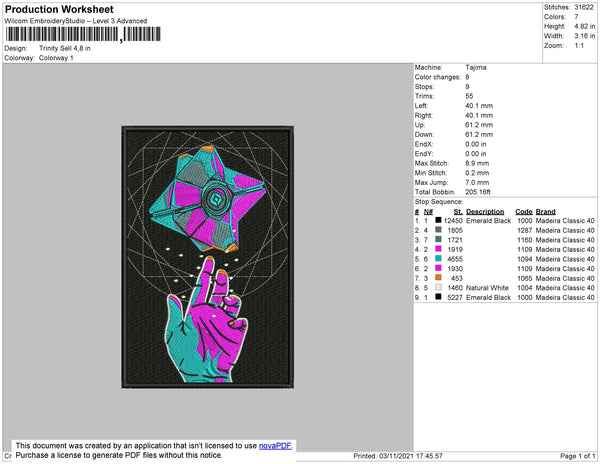Screen dimensions: 600x464
Task: Click the embroidery design preview image
Action: (208, 257)
